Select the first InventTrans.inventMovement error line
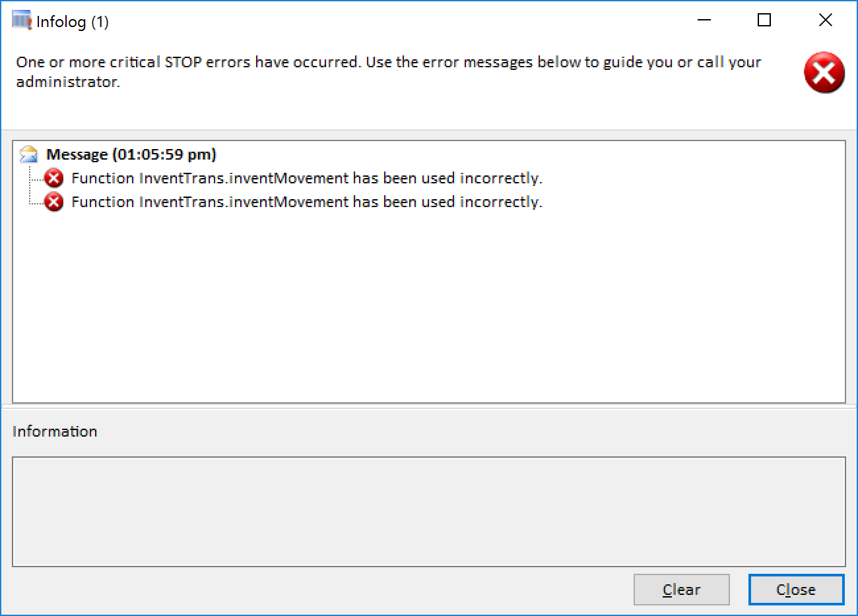Screen dimensions: 858x616 tap(307, 178)
